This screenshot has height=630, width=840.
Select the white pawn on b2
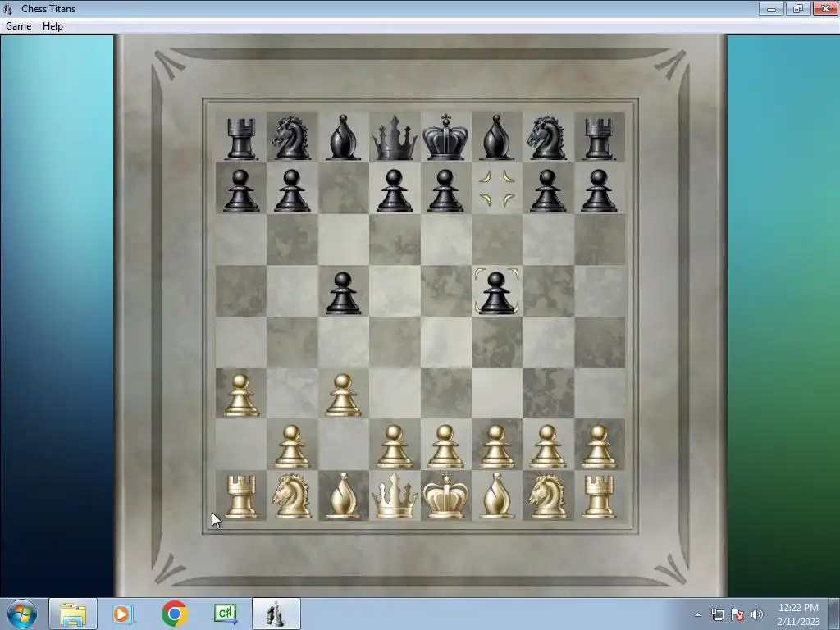click(292, 447)
